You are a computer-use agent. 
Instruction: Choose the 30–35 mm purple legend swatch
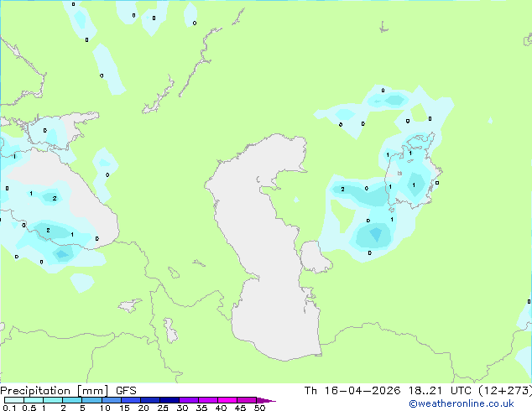pos(188,400)
